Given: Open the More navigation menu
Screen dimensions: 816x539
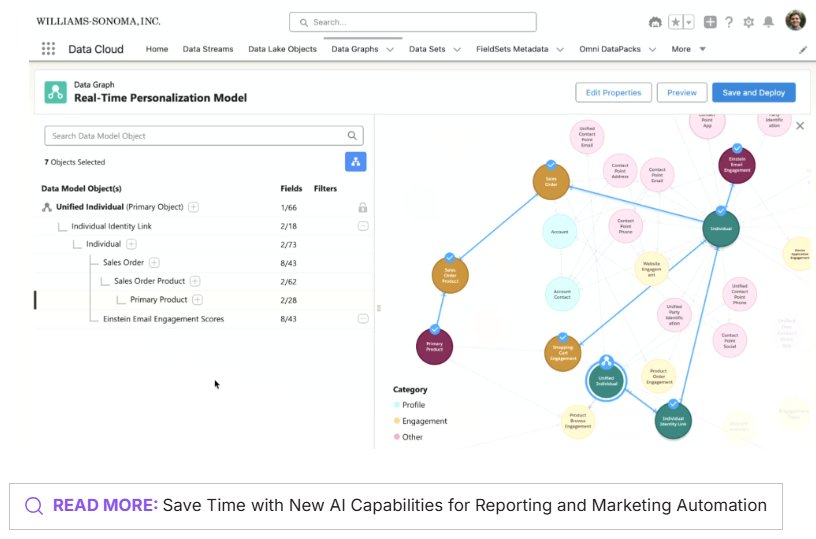Looking at the screenshot, I should 688,49.
